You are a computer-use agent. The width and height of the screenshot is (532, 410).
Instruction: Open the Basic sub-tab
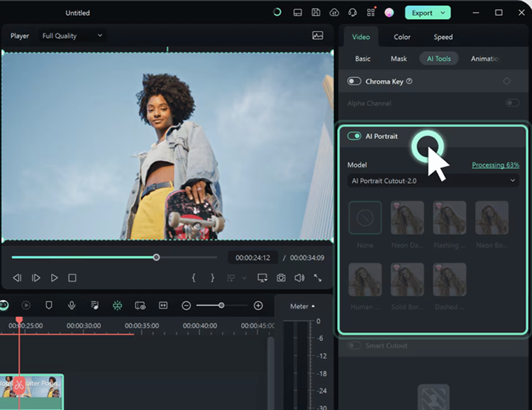(x=362, y=58)
